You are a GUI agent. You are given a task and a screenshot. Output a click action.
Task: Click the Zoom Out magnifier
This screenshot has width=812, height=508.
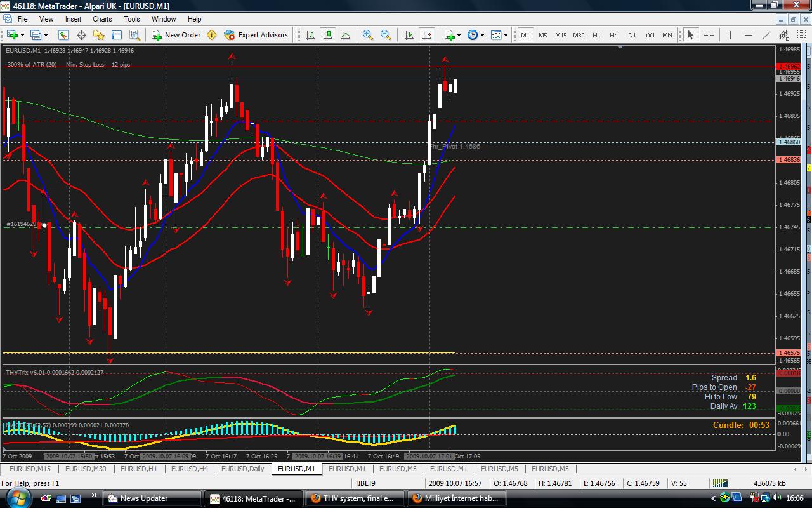click(386, 35)
